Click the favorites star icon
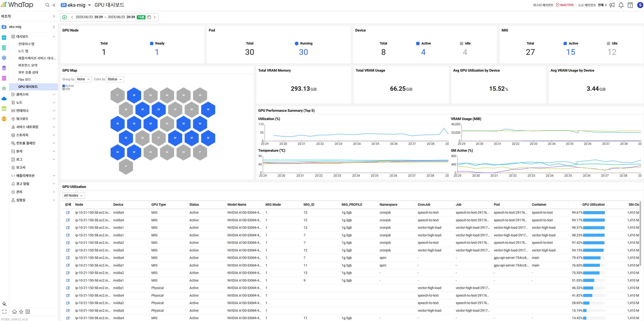Viewport: 644px width, 321px height. [21, 312]
